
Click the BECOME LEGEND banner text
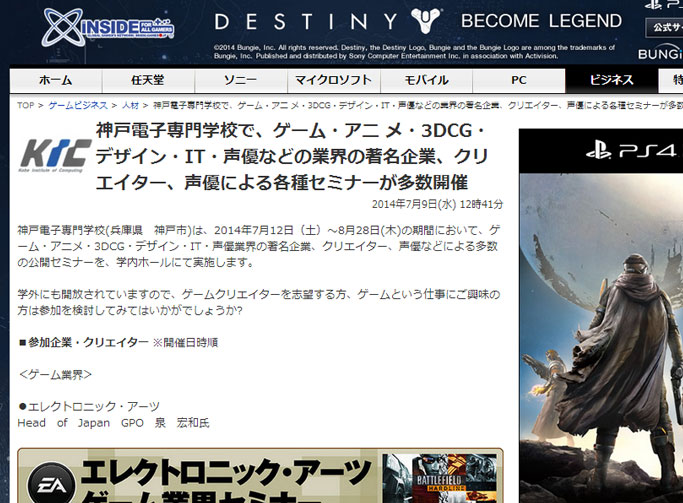click(x=541, y=21)
